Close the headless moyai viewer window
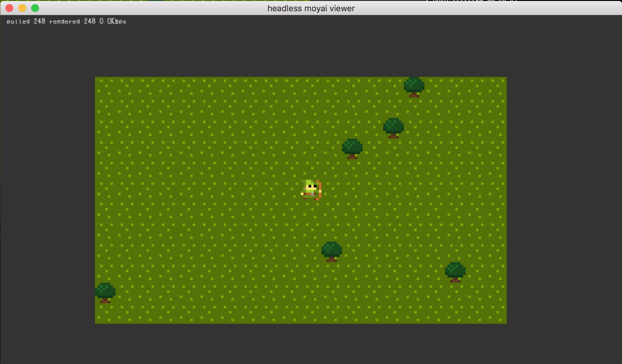This screenshot has width=622, height=364. (9, 8)
